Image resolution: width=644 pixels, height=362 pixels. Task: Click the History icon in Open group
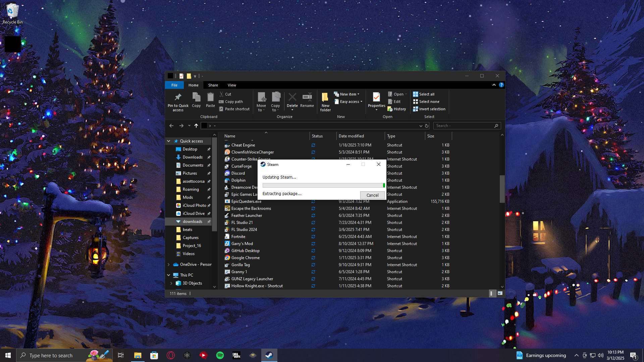[390, 109]
